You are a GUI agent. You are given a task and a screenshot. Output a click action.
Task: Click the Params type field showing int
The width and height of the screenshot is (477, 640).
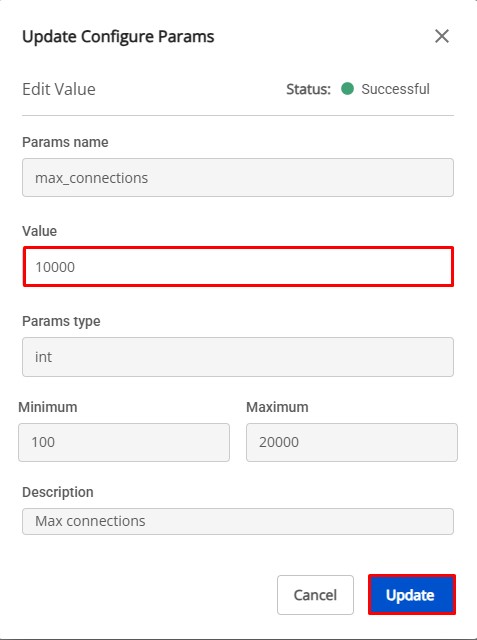238,357
